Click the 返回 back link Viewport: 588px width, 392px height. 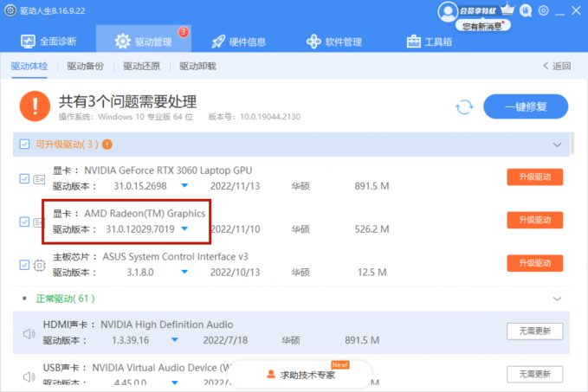pyautogui.click(x=557, y=67)
